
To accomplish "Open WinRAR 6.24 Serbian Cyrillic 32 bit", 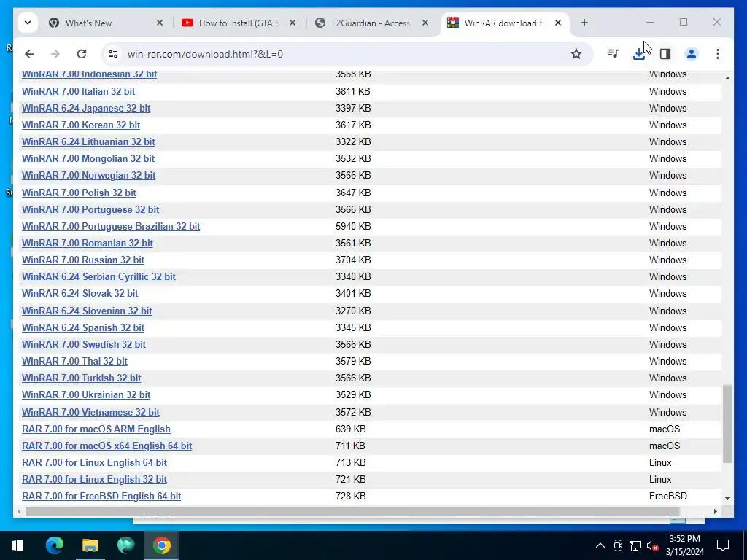I will coord(98,276).
